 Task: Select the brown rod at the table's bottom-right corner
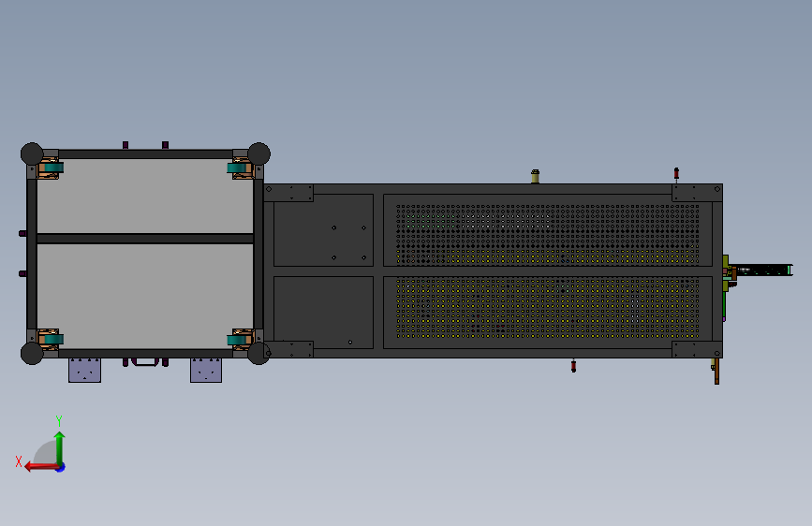[716, 372]
